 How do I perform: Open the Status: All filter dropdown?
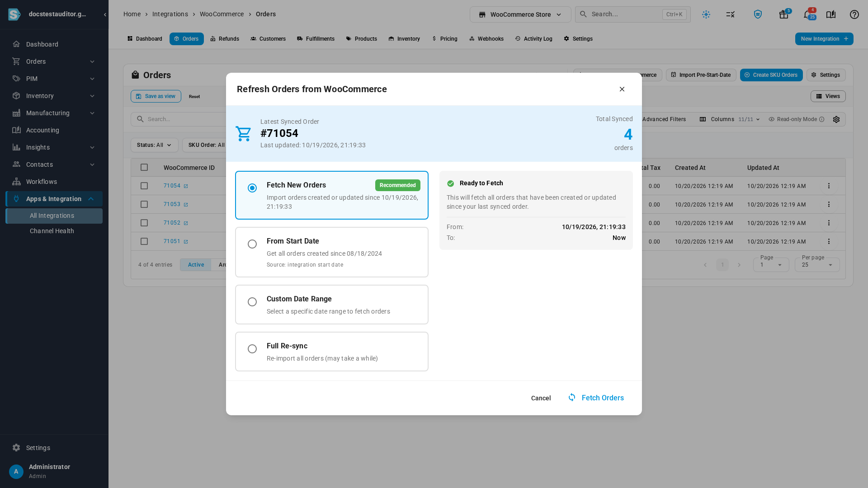tap(155, 145)
